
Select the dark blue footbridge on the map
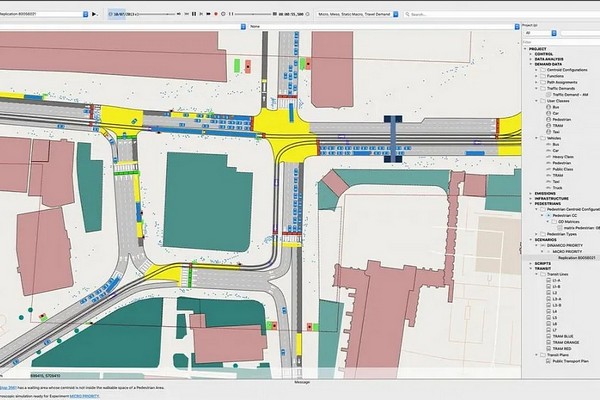(393, 139)
